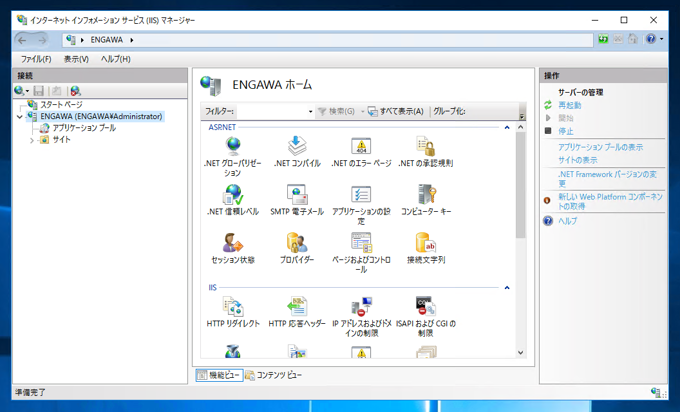Open ファイル(F) menu
The width and height of the screenshot is (680, 412).
click(x=36, y=59)
